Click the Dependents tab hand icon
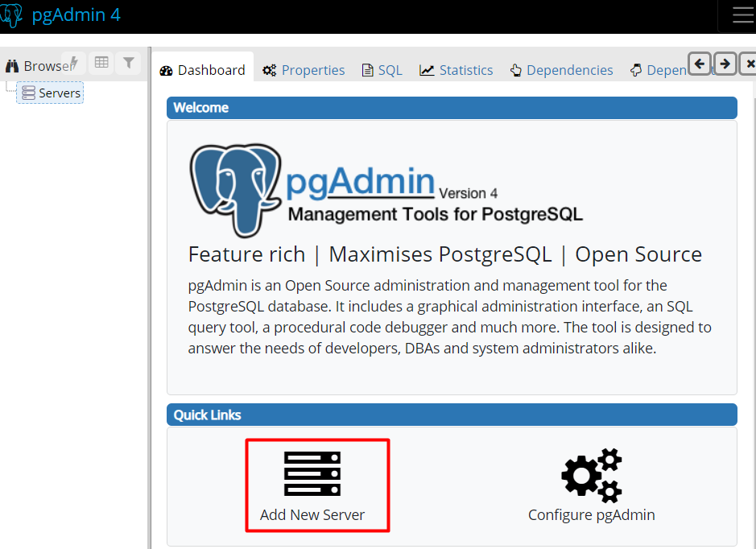 [x=636, y=70]
